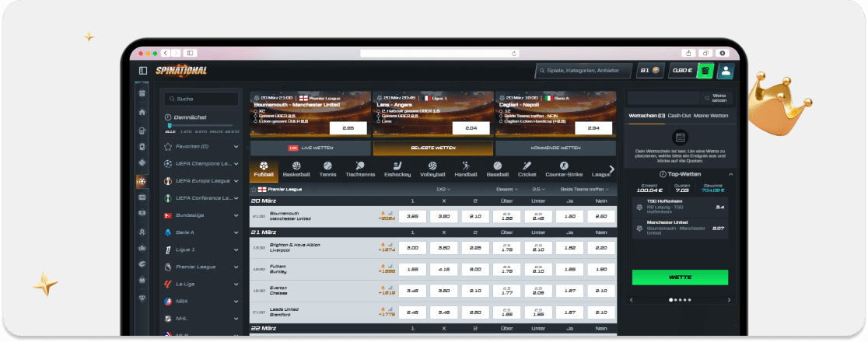Open Beliebte Wetten section
The image size is (868, 342).
pyautogui.click(x=433, y=148)
